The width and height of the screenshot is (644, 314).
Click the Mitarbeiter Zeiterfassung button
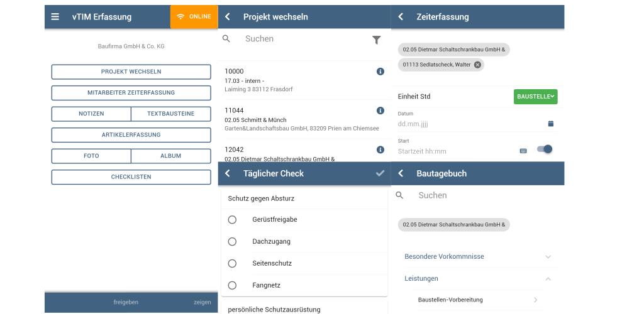click(131, 93)
